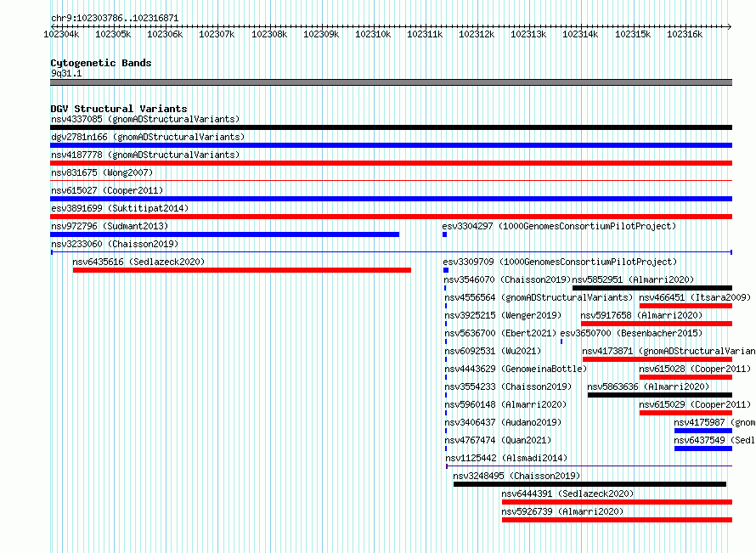Viewport: 756px width, 553px height.
Task: Click the nsv615029 (Cooper2011) label
Action: pos(695,404)
